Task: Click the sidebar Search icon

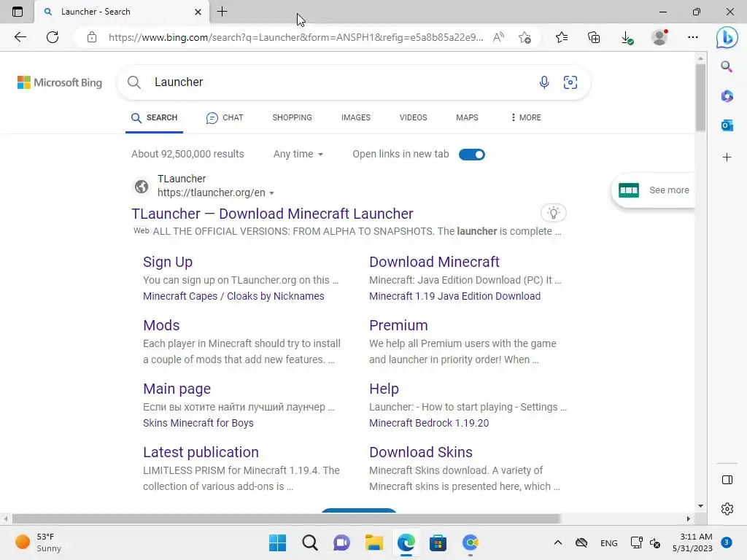Action: (727, 66)
